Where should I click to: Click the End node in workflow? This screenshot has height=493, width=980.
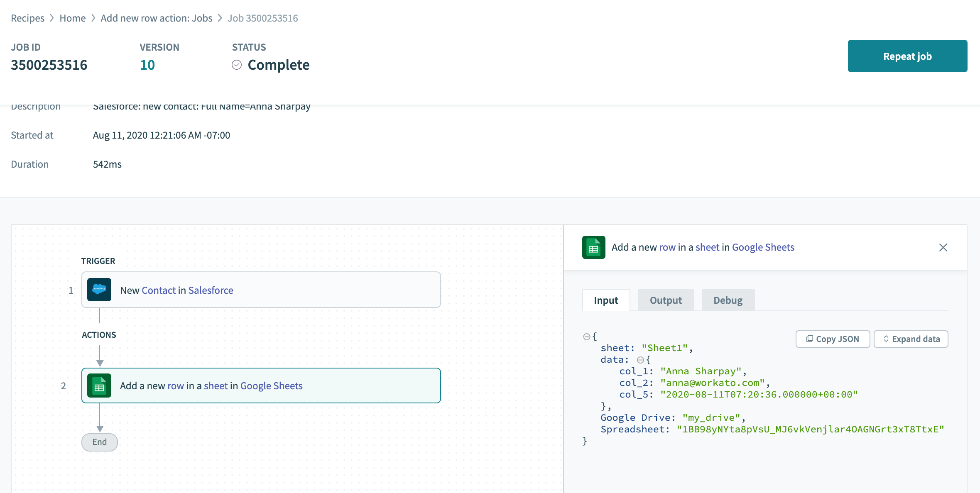pyautogui.click(x=100, y=442)
